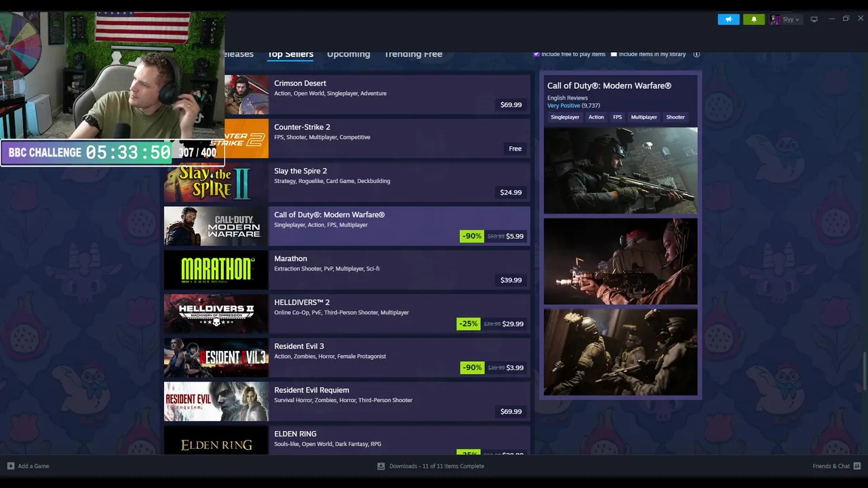Viewport: 868px width, 488px height.
Task: Click the Free price on Counter-Strike 2
Action: (515, 148)
